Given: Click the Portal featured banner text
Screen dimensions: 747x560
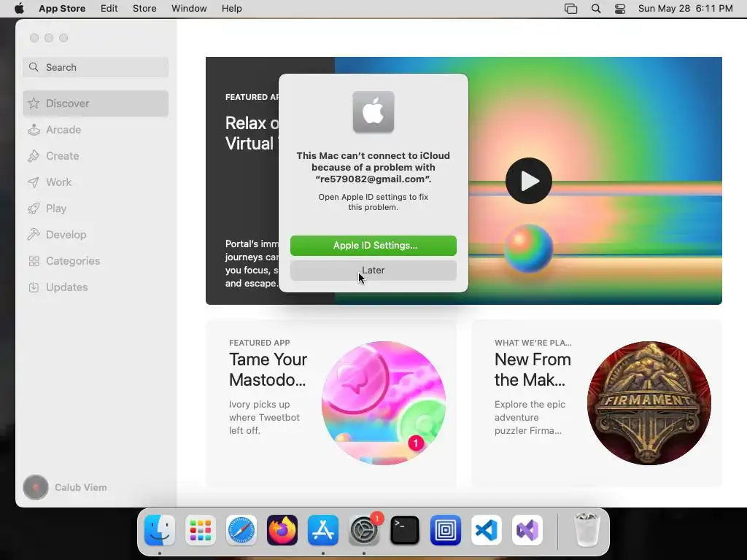Looking at the screenshot, I should (252, 263).
